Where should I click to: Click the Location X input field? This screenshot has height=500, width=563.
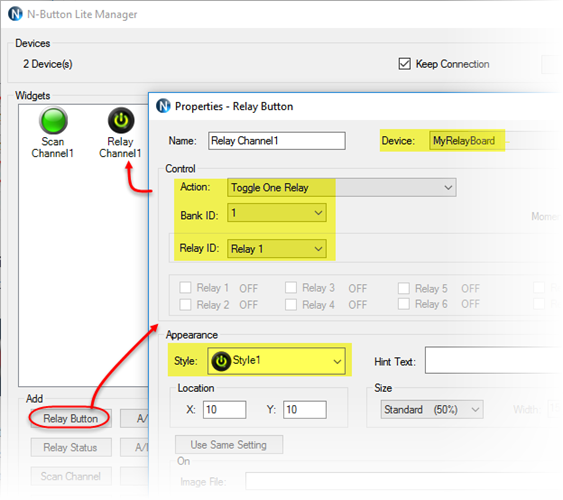224,410
